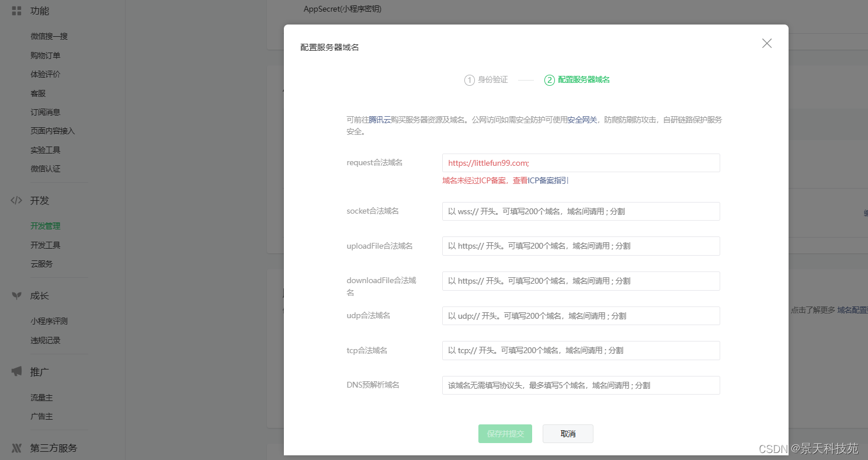Open the ICP备案指引 link
This screenshot has height=460, width=868.
(x=548, y=181)
